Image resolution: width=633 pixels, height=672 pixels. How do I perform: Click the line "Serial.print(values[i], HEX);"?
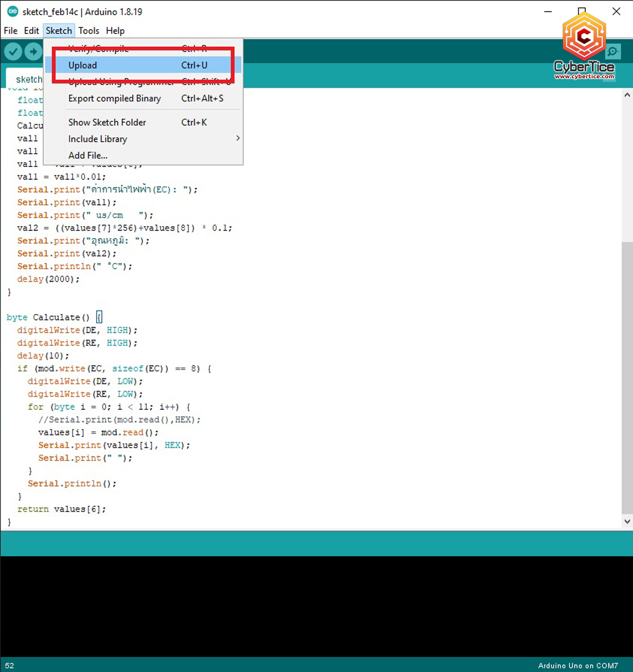[x=114, y=445]
